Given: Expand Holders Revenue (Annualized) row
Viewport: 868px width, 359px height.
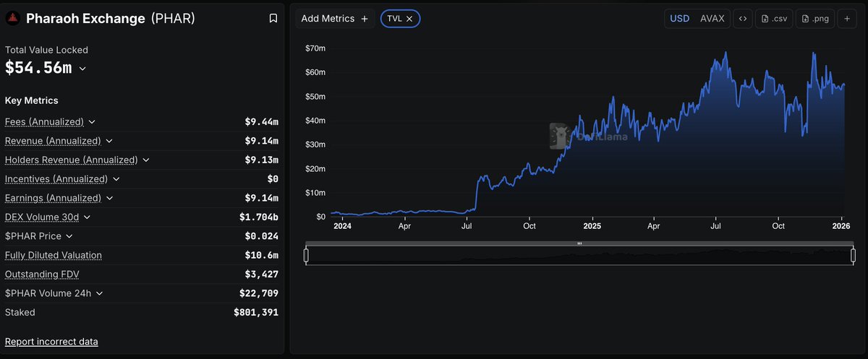Looking at the screenshot, I should click(x=145, y=160).
